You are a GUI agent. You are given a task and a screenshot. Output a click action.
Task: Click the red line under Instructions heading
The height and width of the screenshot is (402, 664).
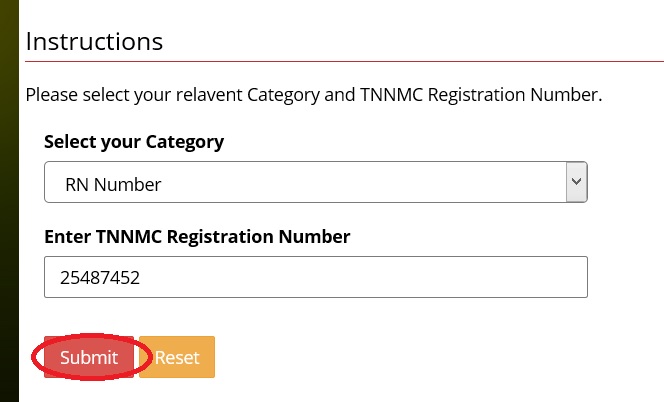tap(340, 62)
